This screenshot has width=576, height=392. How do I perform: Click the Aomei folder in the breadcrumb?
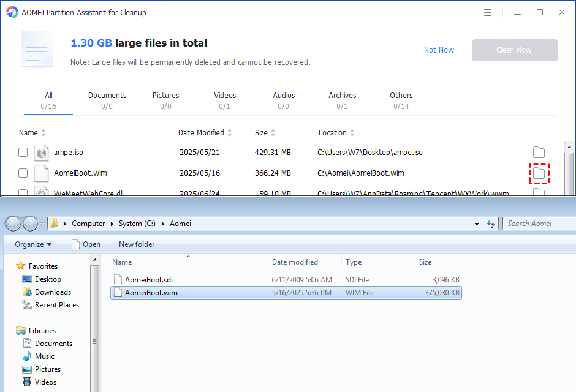pyautogui.click(x=180, y=224)
